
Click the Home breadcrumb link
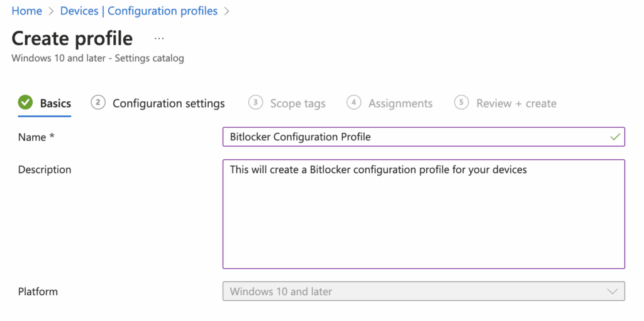(x=26, y=11)
